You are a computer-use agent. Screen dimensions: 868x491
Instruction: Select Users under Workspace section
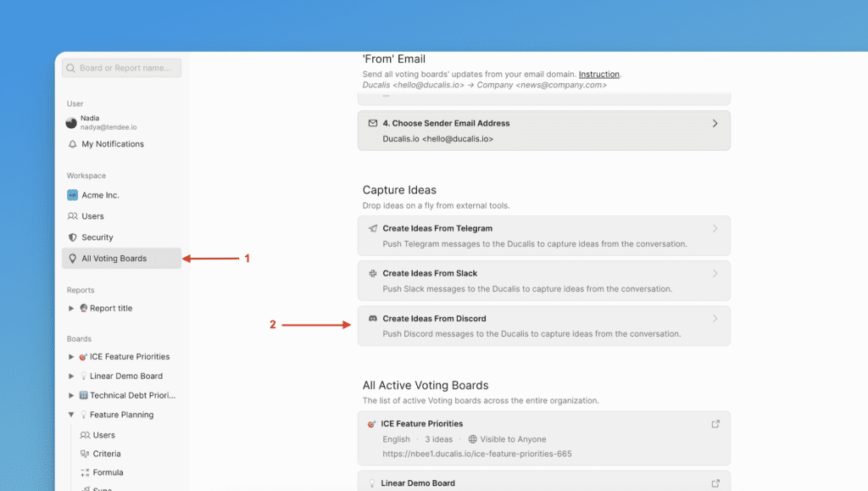tap(92, 216)
